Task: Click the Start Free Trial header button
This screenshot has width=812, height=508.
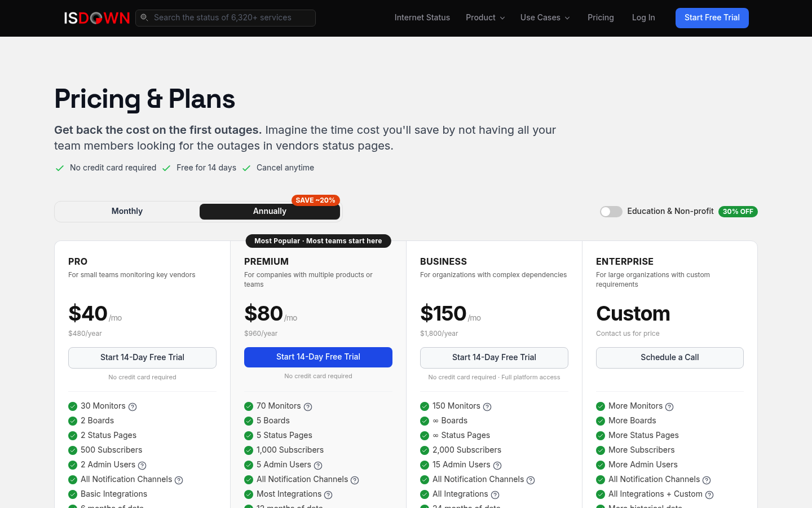Action: point(712,18)
